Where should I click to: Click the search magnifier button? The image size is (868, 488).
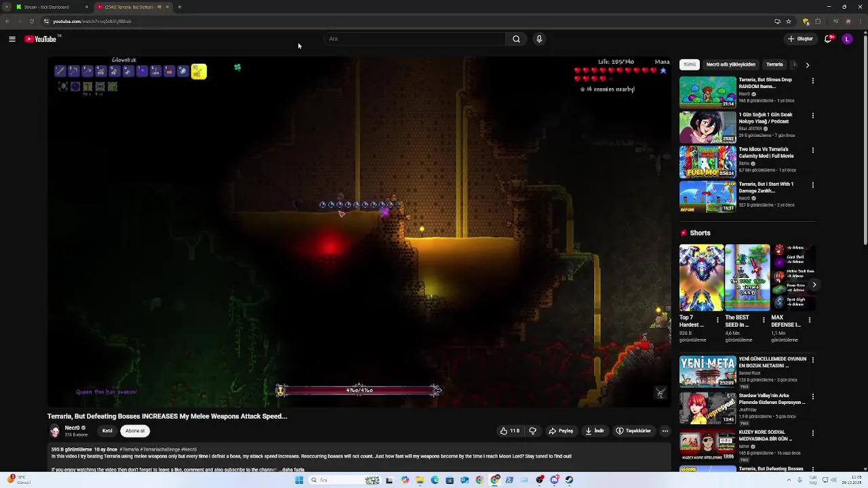[516, 39]
